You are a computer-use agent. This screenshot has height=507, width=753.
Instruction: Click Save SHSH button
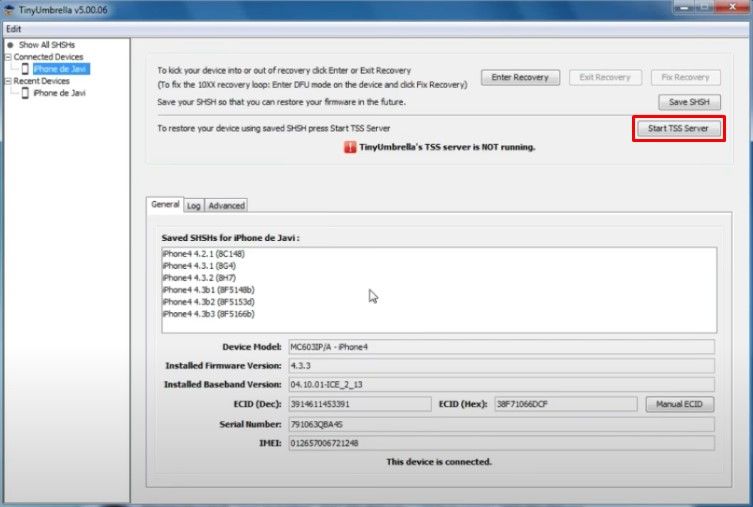click(689, 103)
